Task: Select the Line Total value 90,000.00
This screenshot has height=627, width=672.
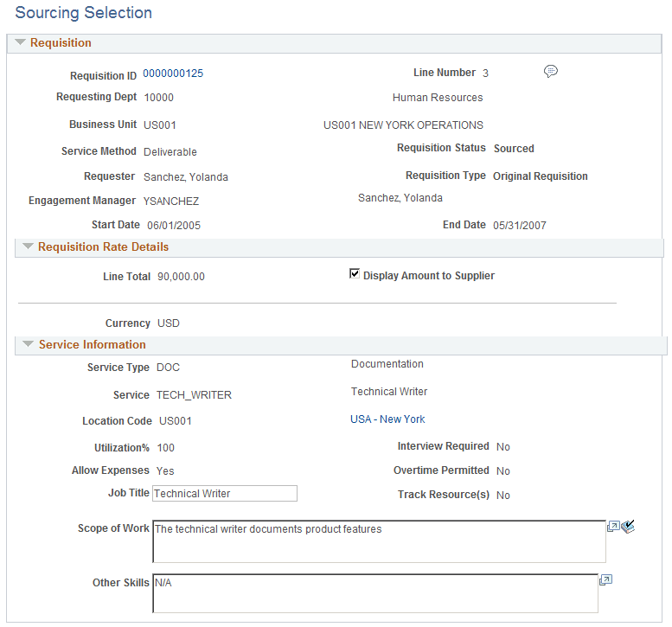Action: tap(181, 277)
